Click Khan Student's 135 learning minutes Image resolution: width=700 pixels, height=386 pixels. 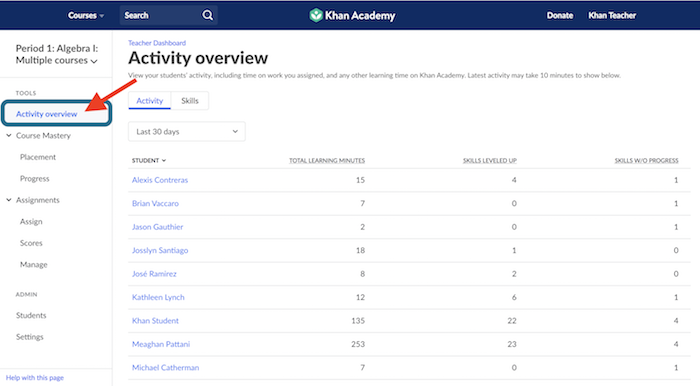click(x=358, y=320)
